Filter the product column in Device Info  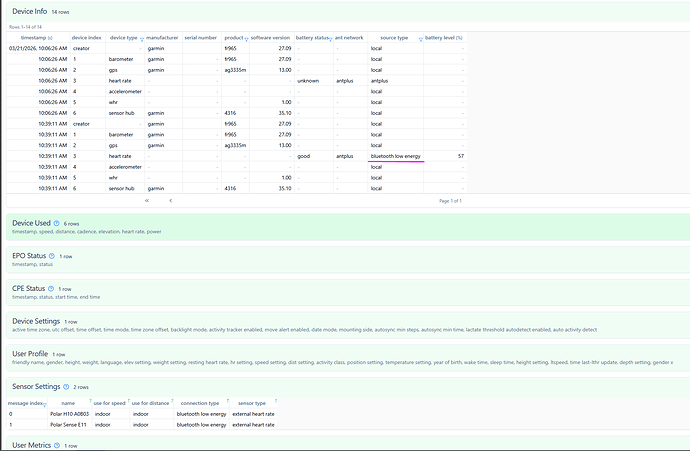[246, 38]
